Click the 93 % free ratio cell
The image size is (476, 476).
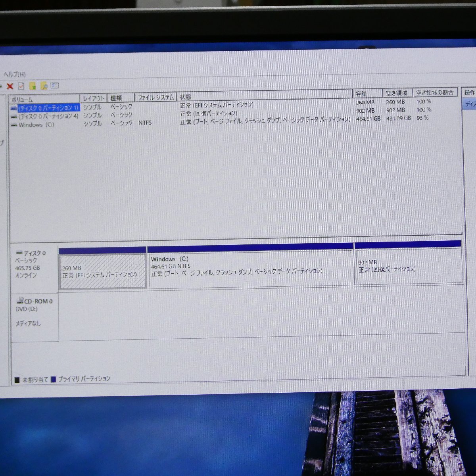(x=423, y=118)
